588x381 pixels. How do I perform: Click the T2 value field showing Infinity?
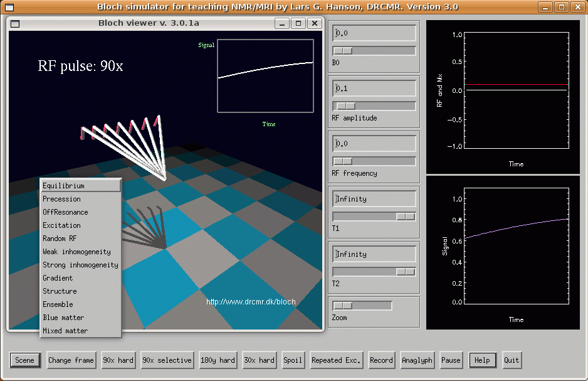click(374, 254)
